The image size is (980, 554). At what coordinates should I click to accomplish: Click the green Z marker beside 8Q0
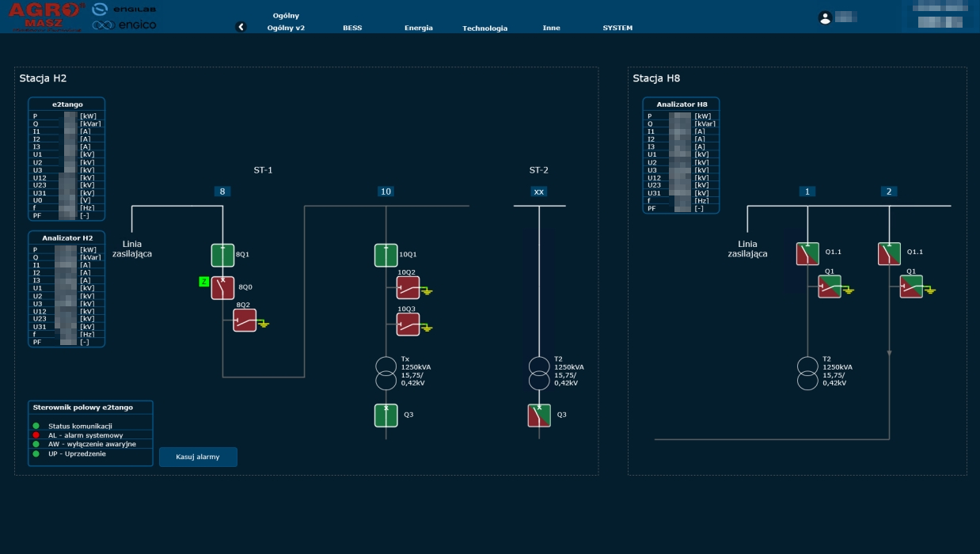[203, 282]
